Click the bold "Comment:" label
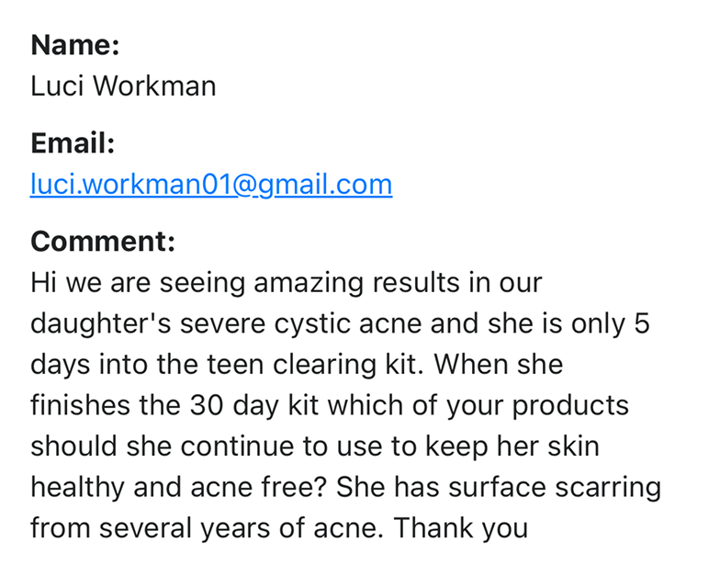Screen dimensions: 720x588 (103, 242)
